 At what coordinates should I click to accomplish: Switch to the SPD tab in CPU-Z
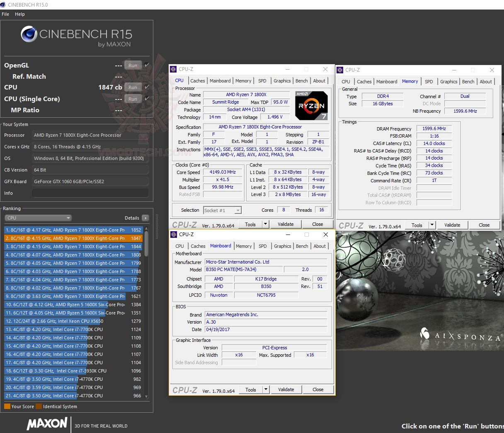[262, 80]
